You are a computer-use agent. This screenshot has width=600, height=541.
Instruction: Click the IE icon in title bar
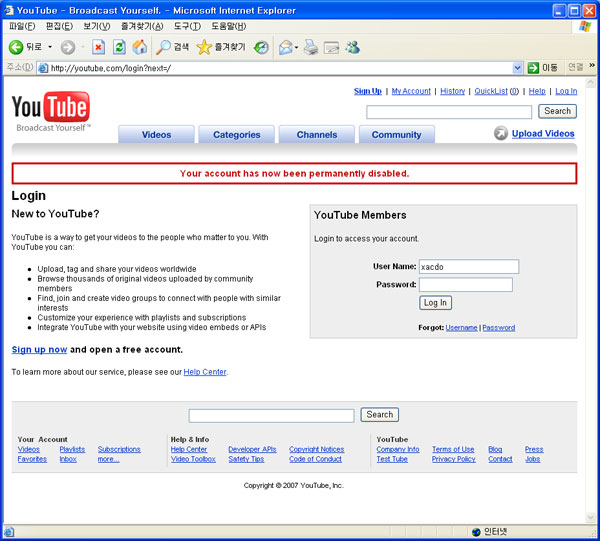8,10
